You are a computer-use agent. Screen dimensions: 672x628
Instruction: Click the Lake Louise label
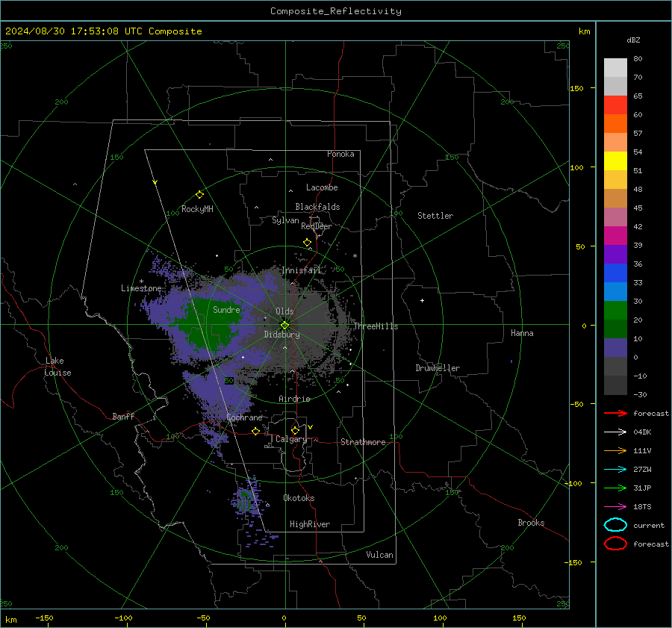[57, 367]
